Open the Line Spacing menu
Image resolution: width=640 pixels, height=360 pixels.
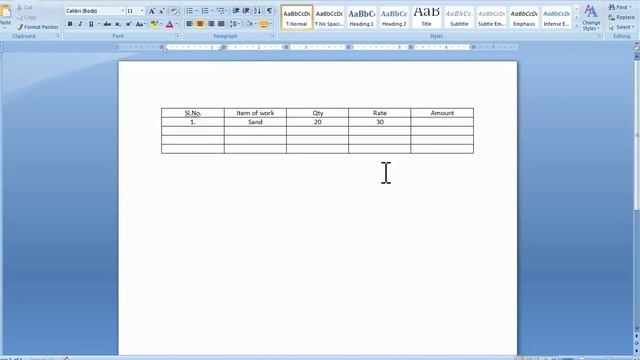[x=234, y=24]
